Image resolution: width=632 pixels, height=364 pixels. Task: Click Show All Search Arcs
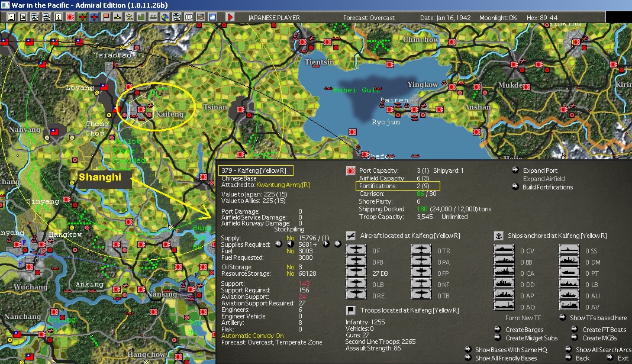604,350
